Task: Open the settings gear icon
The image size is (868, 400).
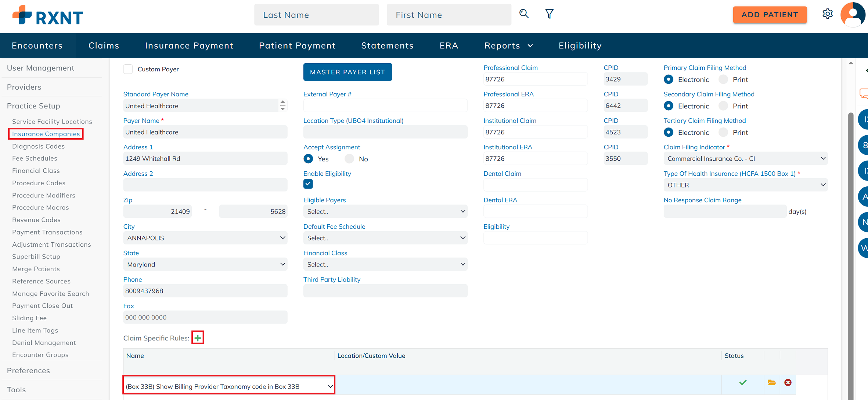Action: (827, 14)
